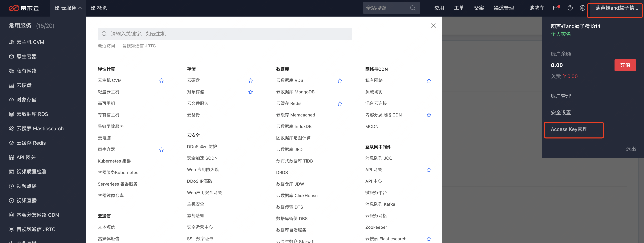The width and height of the screenshot is (644, 243).
Task: Click 退出 to log out
Action: click(x=631, y=149)
